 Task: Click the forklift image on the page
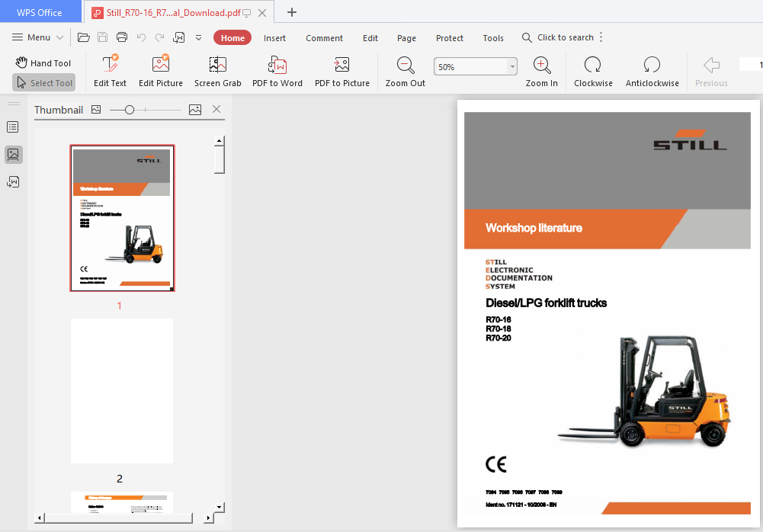(x=644, y=391)
